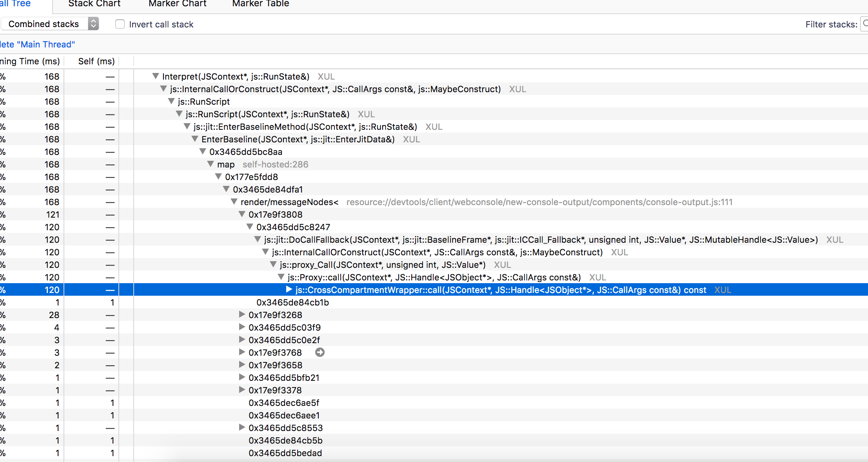Screen dimensions: 868x462
Task: Expand the 0x3465dd5c8553 node
Action: [242, 428]
